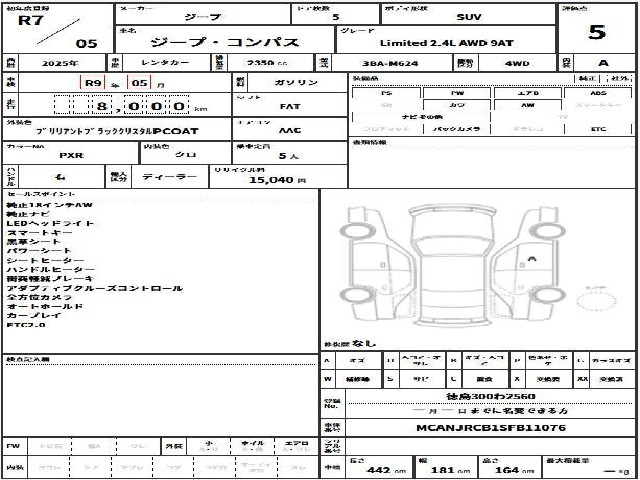Click the sales point "オートホールド"
The image size is (640, 480).
point(45,306)
